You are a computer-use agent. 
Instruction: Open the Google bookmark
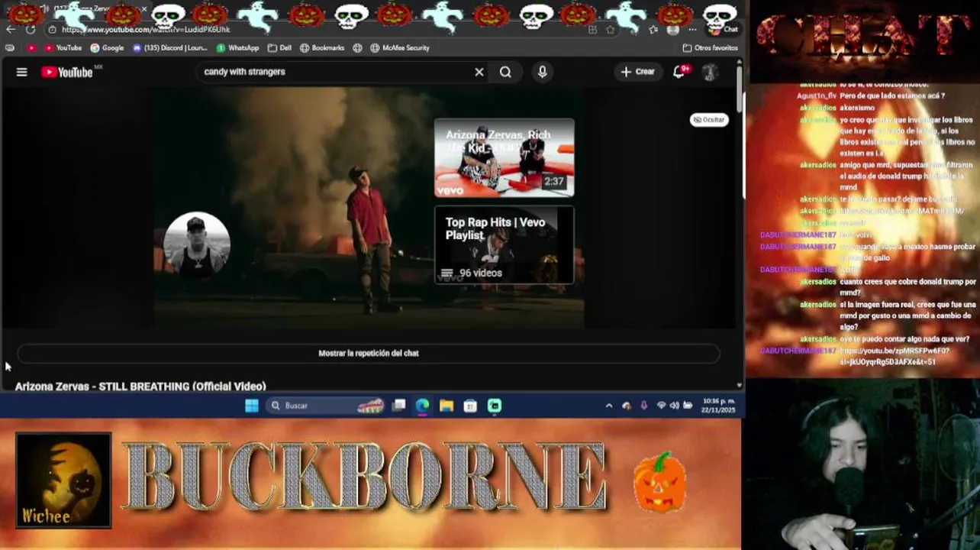(107, 47)
